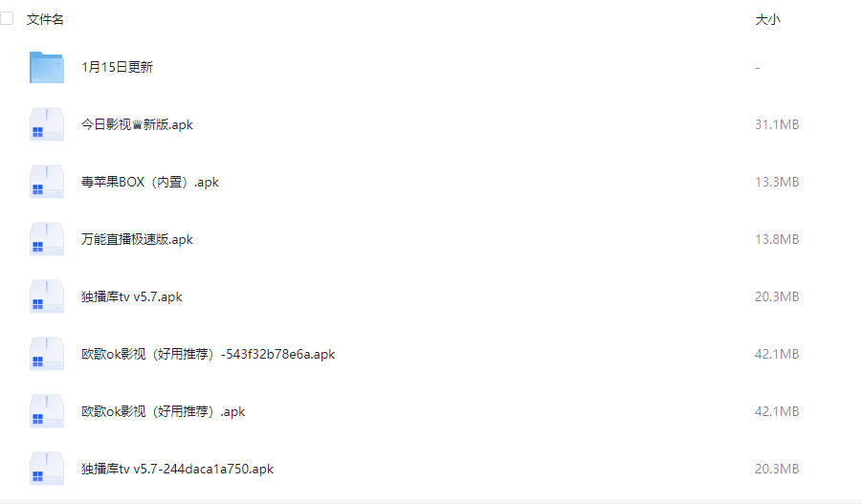Sort files by the 大小 column header
The width and height of the screenshot is (862, 504).
(x=767, y=19)
